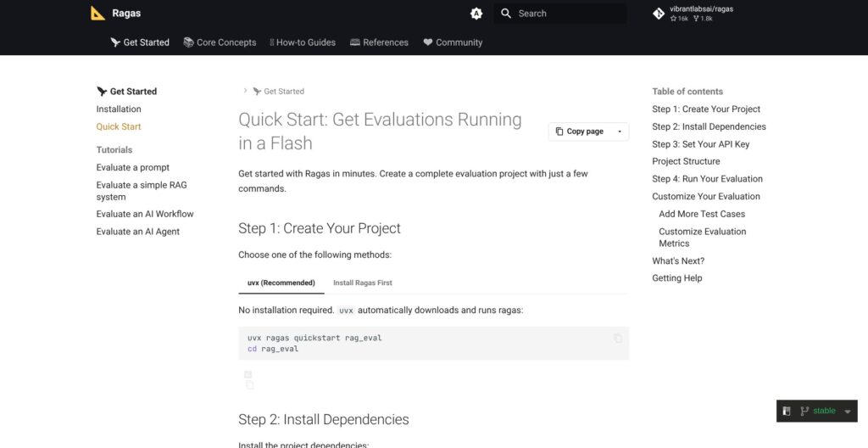Jump to Step 3: Set Your API Key
Viewport: 868px width, 448px height.
coord(701,144)
